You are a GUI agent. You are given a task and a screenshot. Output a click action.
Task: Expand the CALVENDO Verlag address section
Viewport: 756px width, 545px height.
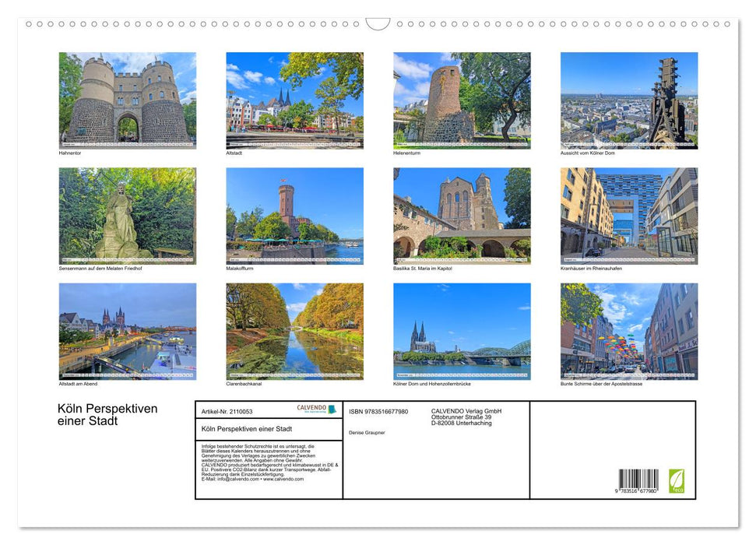(465, 416)
